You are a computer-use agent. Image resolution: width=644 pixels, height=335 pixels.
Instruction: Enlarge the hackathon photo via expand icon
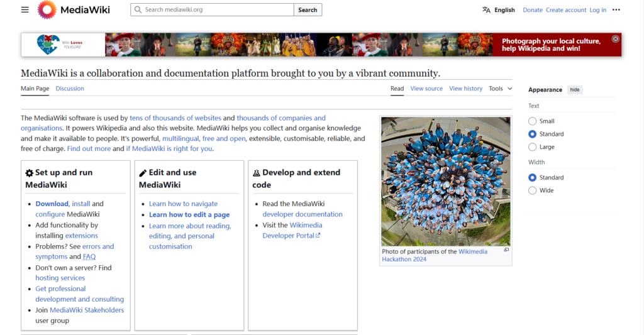tap(506, 250)
